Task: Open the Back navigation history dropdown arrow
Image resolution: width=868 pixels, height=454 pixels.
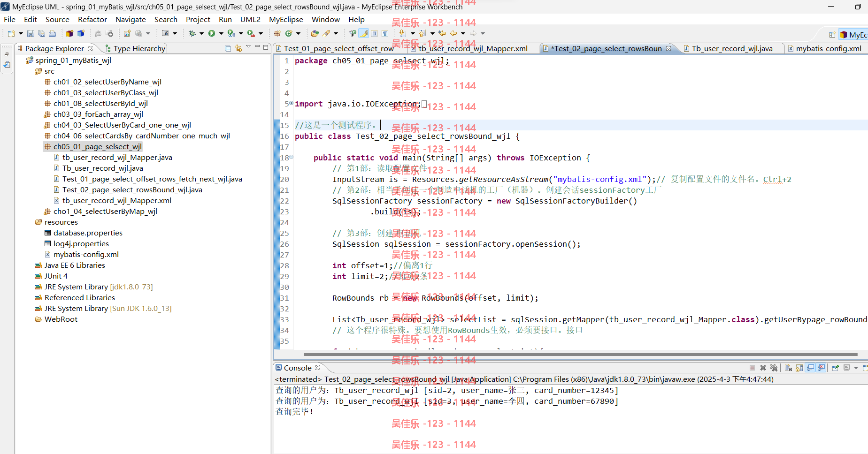Action: [x=463, y=33]
